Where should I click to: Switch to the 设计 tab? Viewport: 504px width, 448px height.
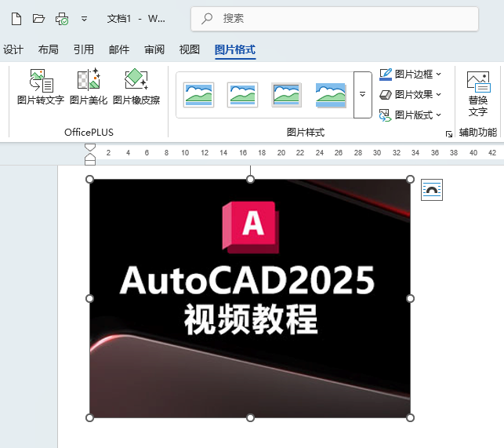pyautogui.click(x=13, y=49)
